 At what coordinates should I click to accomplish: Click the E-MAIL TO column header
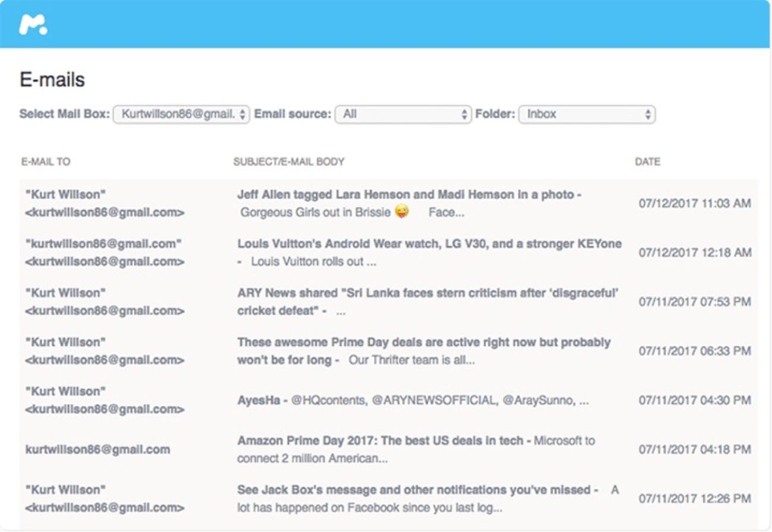(x=46, y=161)
